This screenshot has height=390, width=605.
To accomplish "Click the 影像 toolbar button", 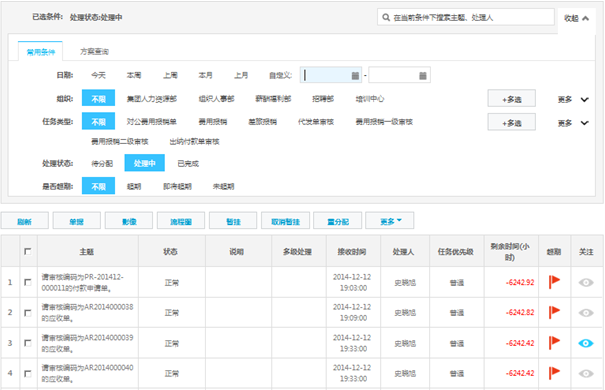I will [129, 221].
